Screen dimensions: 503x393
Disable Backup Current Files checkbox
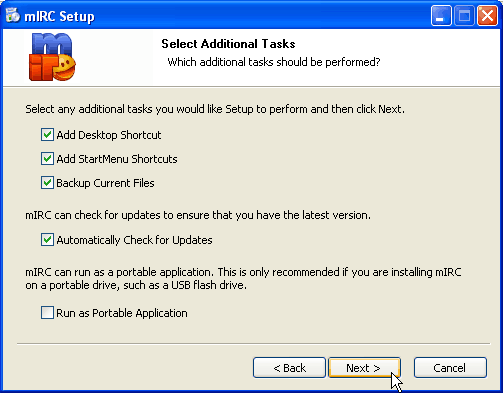[47, 183]
